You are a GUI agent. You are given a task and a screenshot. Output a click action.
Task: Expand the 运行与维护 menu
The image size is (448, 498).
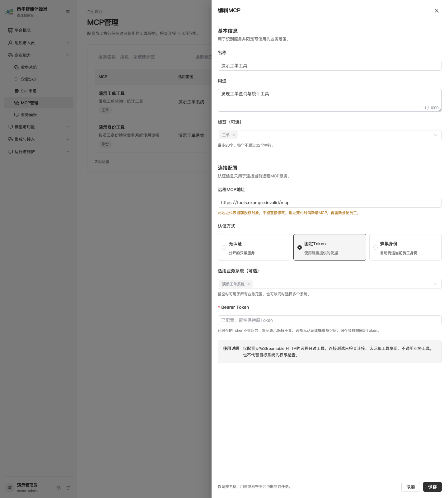(x=39, y=152)
